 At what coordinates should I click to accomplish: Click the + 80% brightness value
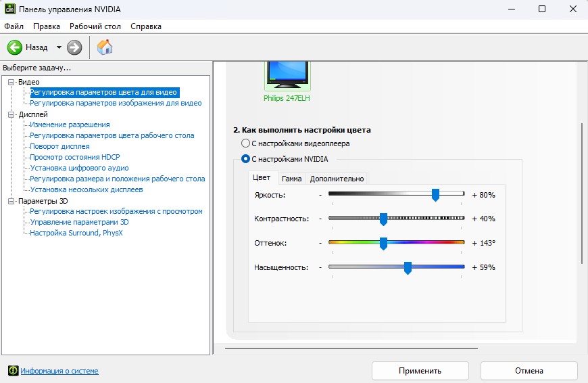tap(484, 195)
